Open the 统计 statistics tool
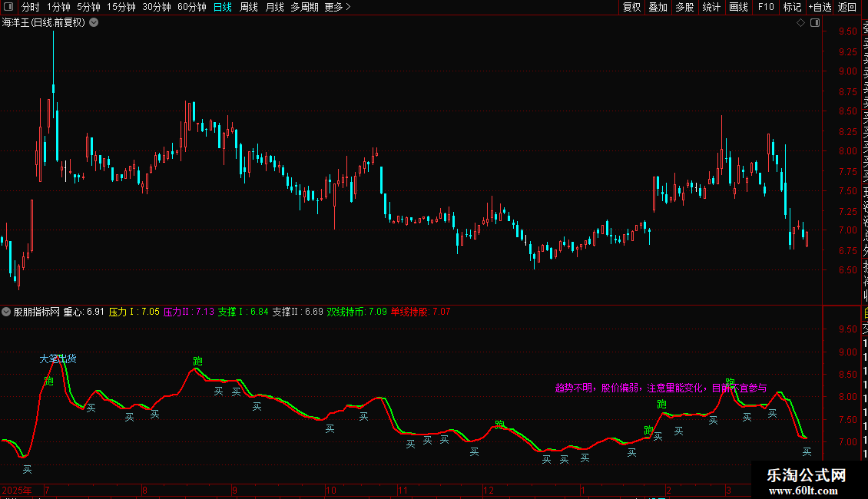Image resolution: width=868 pixels, height=499 pixels. (x=711, y=7)
